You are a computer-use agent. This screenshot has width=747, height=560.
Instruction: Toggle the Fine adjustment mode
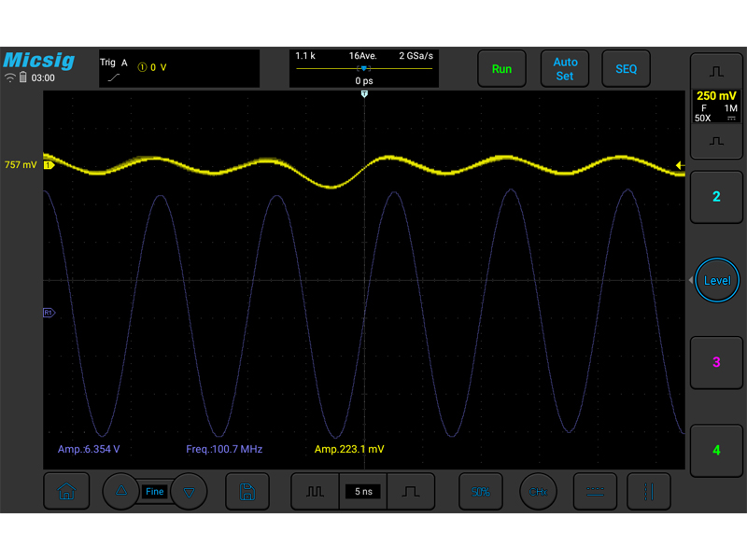154,492
